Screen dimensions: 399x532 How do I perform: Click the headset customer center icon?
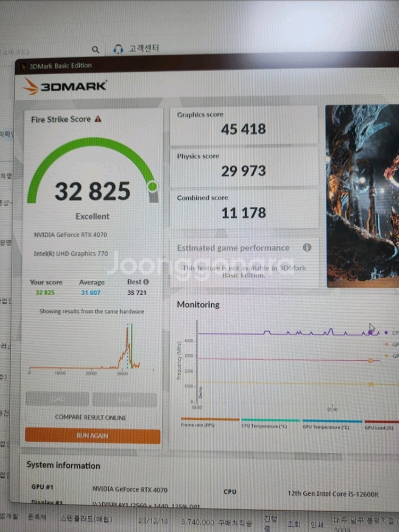(119, 49)
